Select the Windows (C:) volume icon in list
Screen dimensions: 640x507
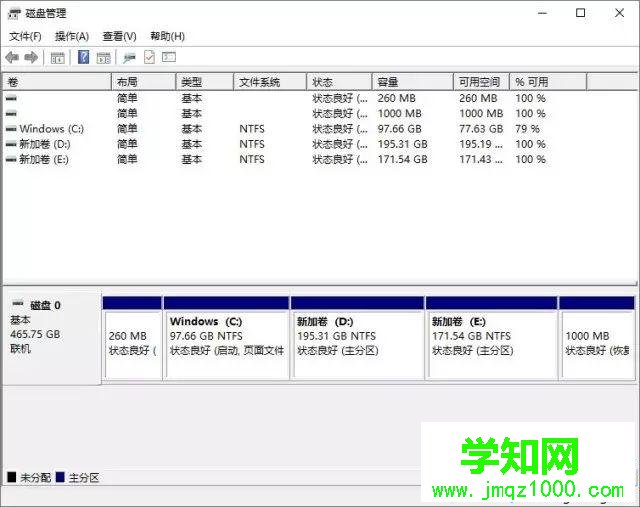point(11,129)
